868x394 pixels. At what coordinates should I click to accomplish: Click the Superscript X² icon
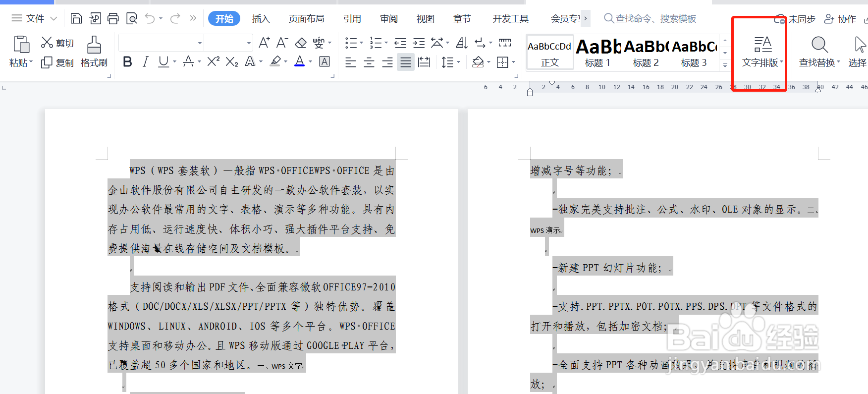[x=213, y=61]
